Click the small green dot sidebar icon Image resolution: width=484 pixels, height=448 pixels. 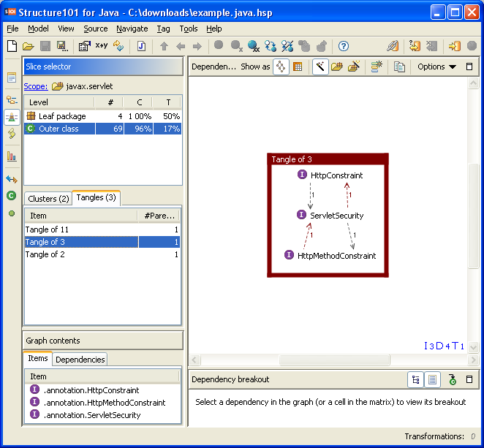12,213
